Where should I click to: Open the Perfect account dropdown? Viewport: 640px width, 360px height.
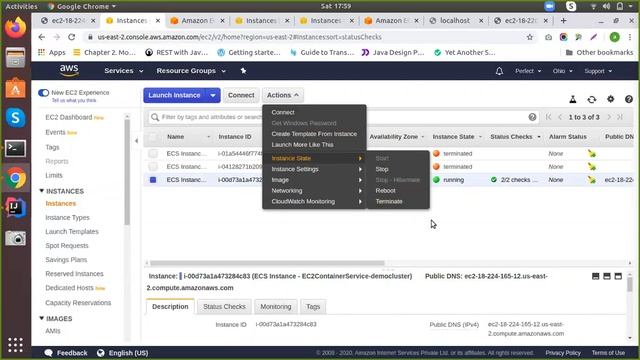point(528,71)
